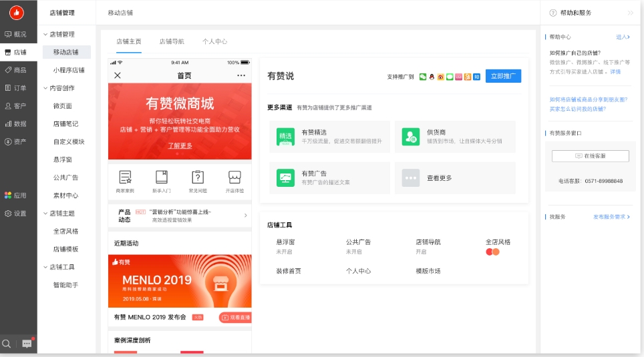Click the 有赞微商城 red banner image
Screen dimensions: 644x357
pyautogui.click(x=180, y=121)
